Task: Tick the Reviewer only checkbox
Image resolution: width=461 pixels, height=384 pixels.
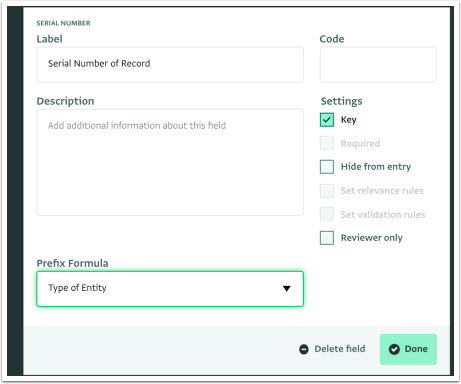Action: pos(327,238)
